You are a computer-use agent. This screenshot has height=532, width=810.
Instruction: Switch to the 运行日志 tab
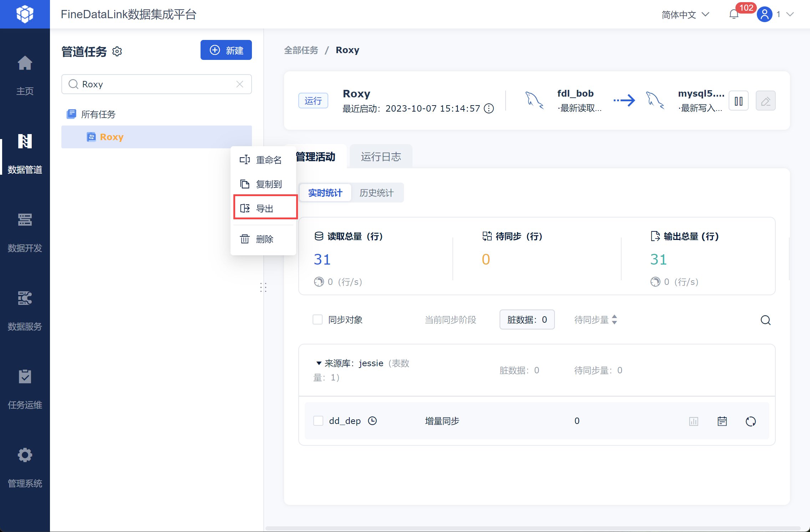(381, 157)
